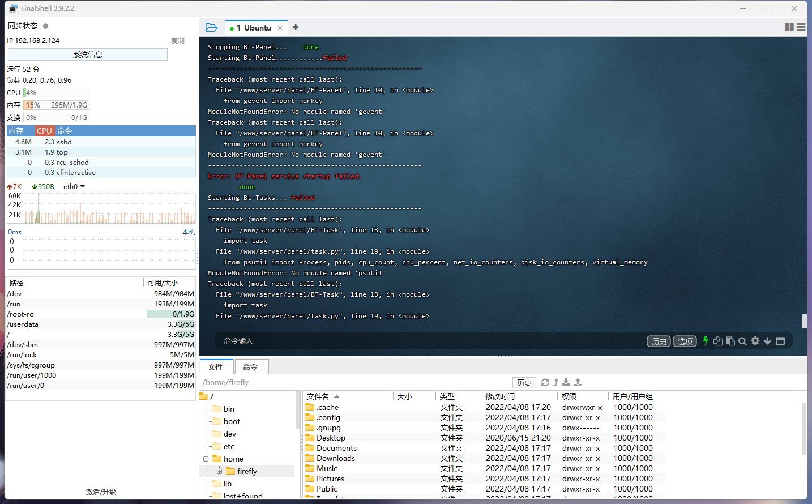Click the upload file icon
812x504 pixels.
(x=578, y=382)
